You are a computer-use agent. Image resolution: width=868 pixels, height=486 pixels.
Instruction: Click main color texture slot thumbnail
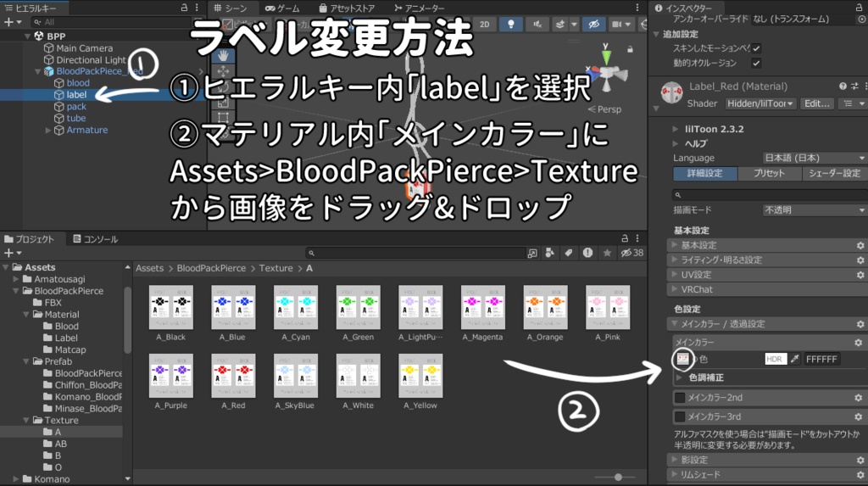[x=682, y=359]
